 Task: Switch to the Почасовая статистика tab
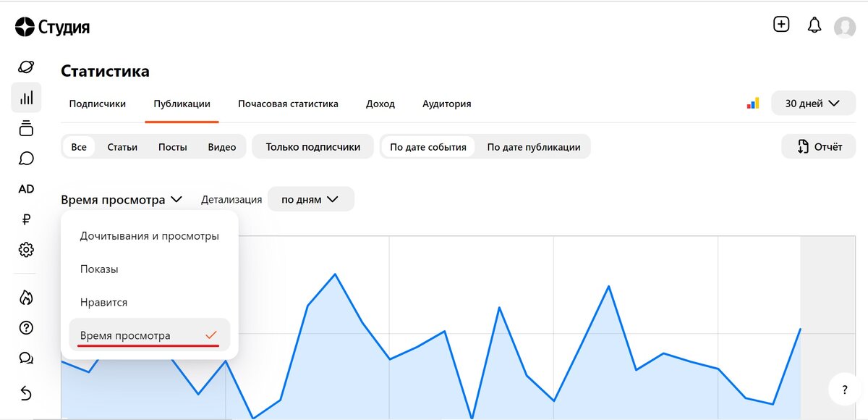point(288,104)
